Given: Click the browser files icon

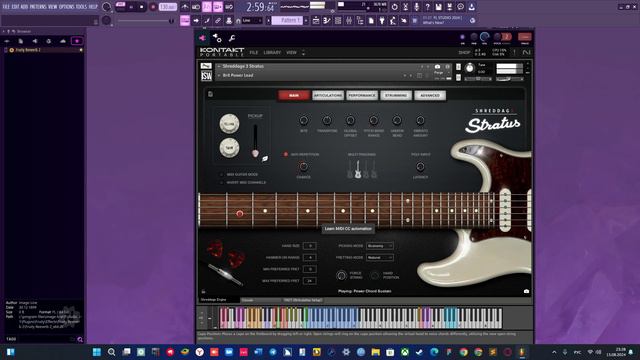Looking at the screenshot, I should pyautogui.click(x=20, y=41).
